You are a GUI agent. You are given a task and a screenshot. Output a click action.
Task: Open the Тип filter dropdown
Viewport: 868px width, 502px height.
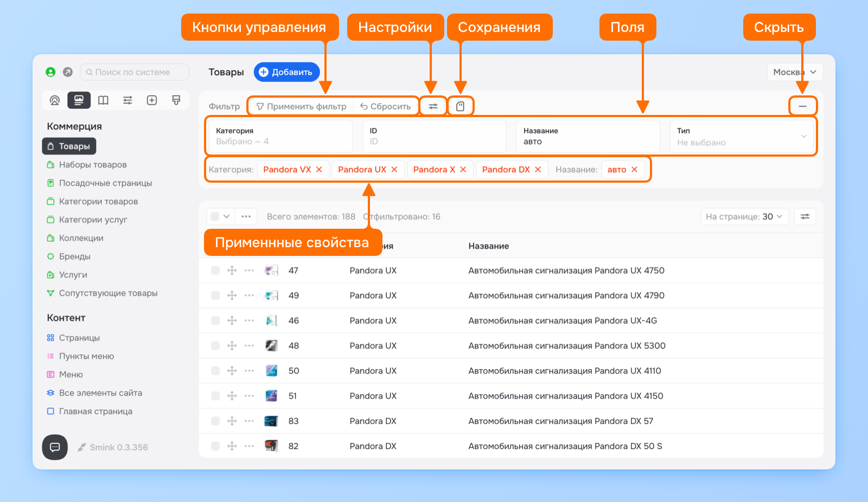(742, 137)
